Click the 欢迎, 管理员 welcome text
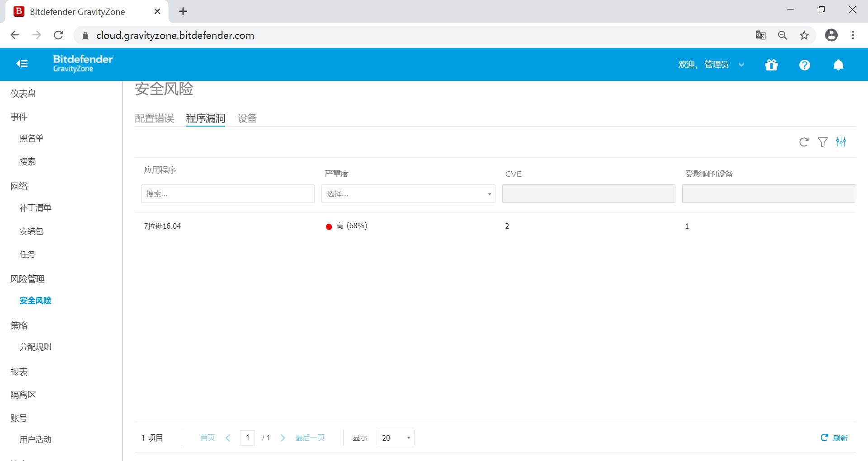Viewport: 868px width, 461px height. point(703,65)
